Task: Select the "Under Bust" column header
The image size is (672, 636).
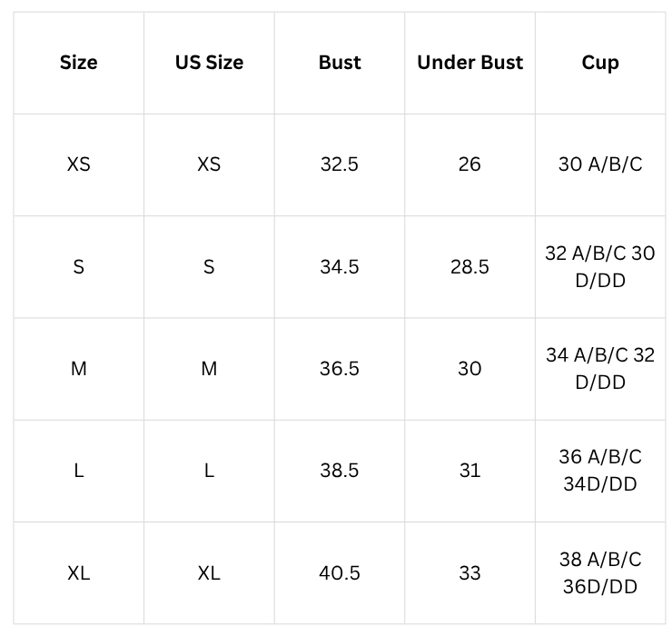Action: click(x=469, y=63)
